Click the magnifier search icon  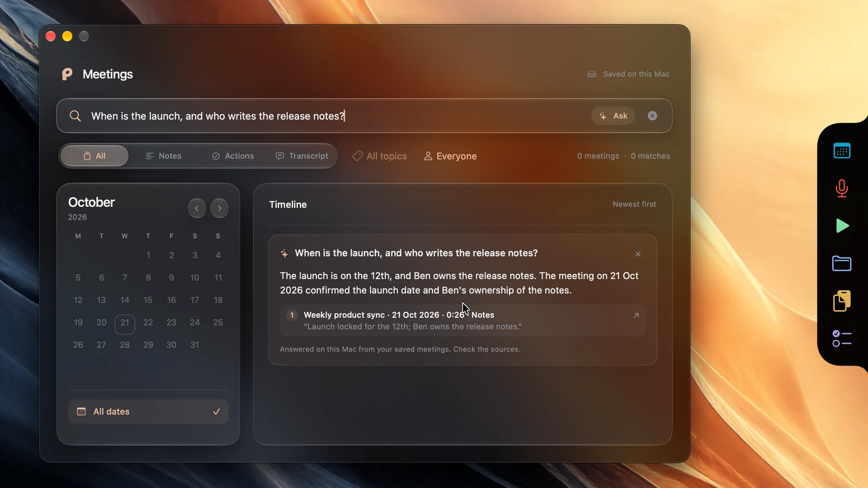click(75, 116)
